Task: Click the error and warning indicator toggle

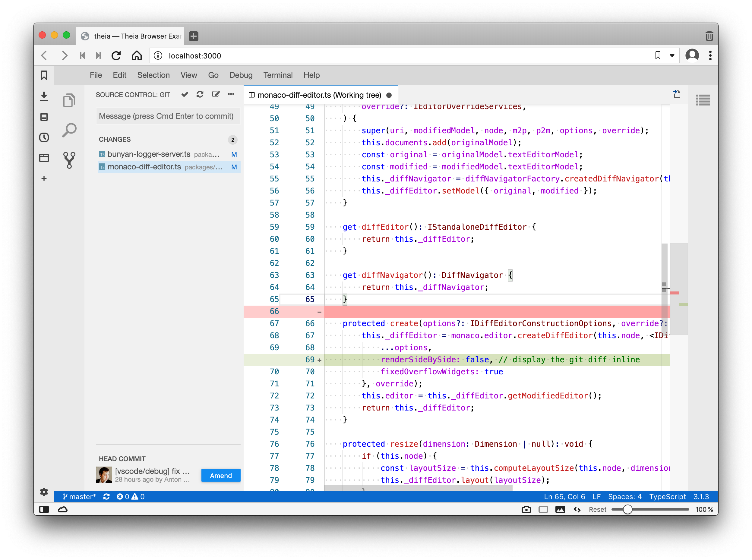Action: (x=131, y=496)
